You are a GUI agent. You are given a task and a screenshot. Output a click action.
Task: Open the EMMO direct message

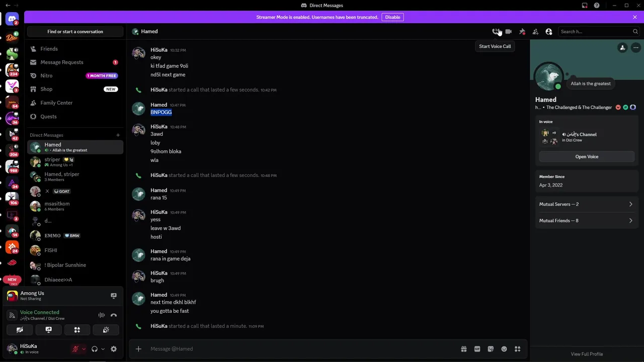75,235
